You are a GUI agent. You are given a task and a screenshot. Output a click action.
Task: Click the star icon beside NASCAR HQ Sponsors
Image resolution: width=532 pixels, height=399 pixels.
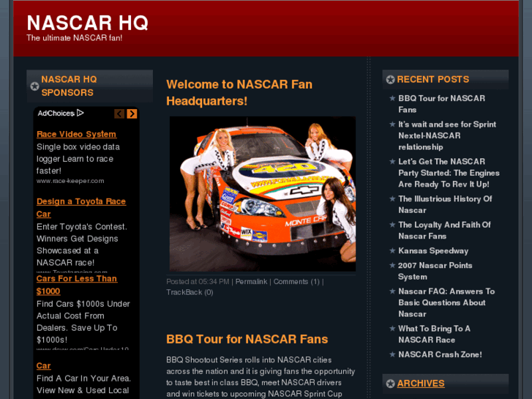pyautogui.click(x=34, y=86)
